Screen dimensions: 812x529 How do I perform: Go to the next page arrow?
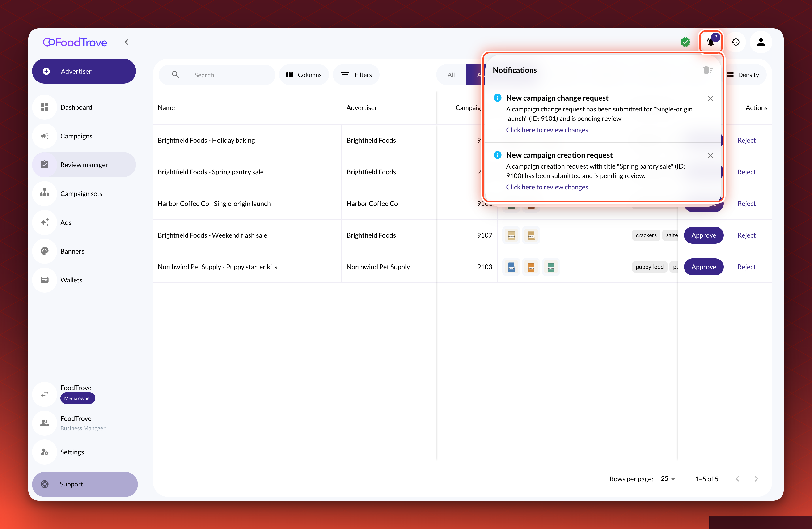[x=756, y=478]
